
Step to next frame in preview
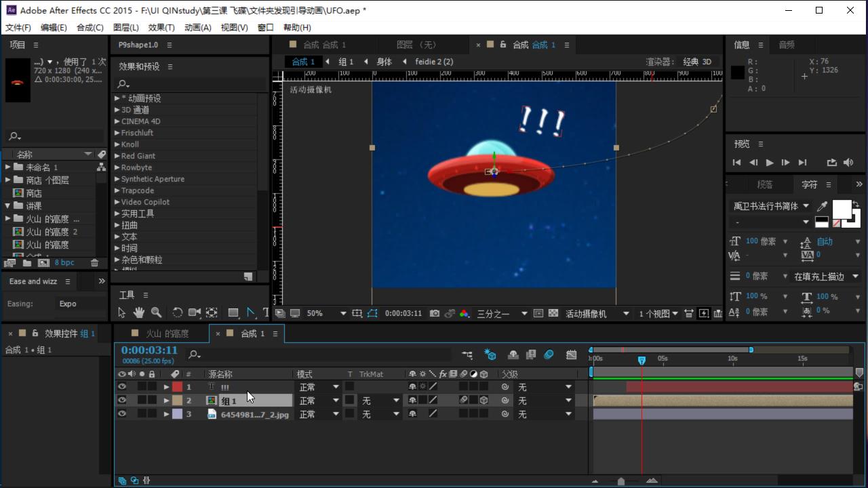[x=786, y=163]
